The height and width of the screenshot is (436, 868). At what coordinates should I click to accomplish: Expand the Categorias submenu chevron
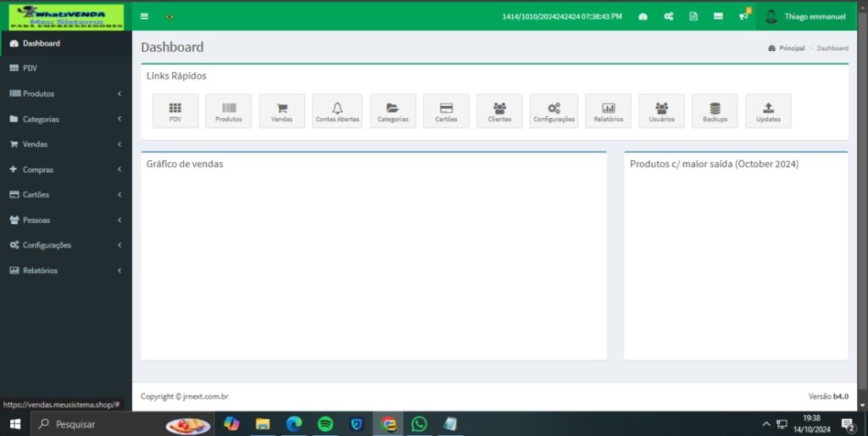(x=120, y=119)
